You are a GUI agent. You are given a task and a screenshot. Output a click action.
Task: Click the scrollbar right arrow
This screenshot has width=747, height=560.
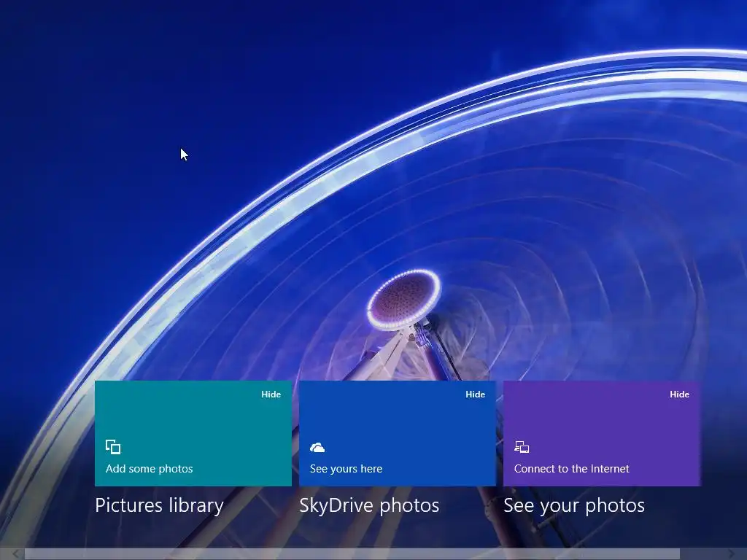click(732, 554)
